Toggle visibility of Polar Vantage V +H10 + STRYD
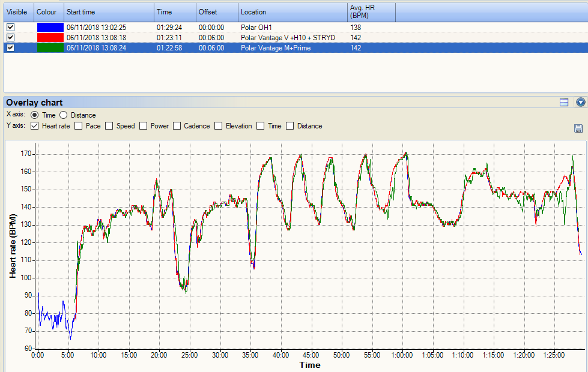Viewport: 588px width, 372px height. 10,38
